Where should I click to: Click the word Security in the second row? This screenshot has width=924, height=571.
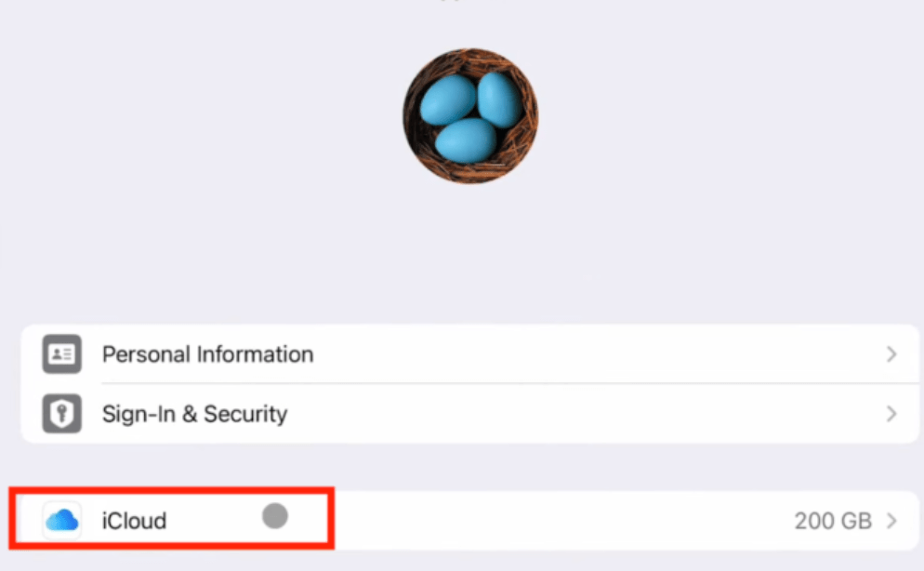[x=245, y=414]
